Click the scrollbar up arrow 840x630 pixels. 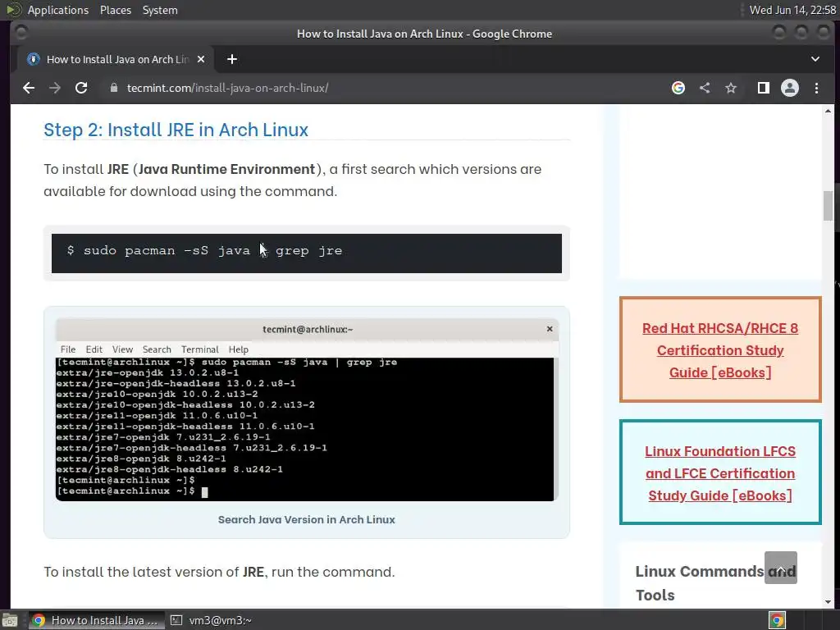click(829, 112)
